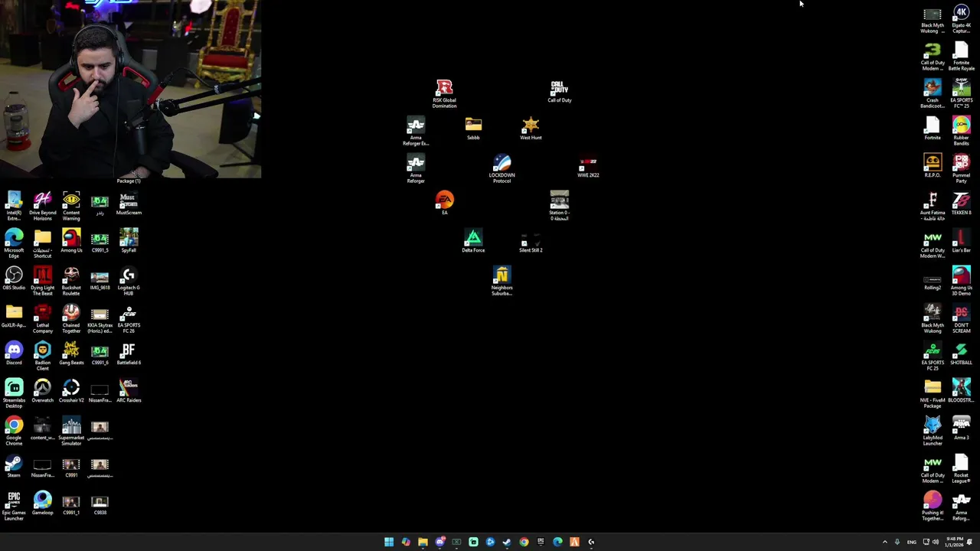Open File Explorer from the taskbar

[x=423, y=542]
